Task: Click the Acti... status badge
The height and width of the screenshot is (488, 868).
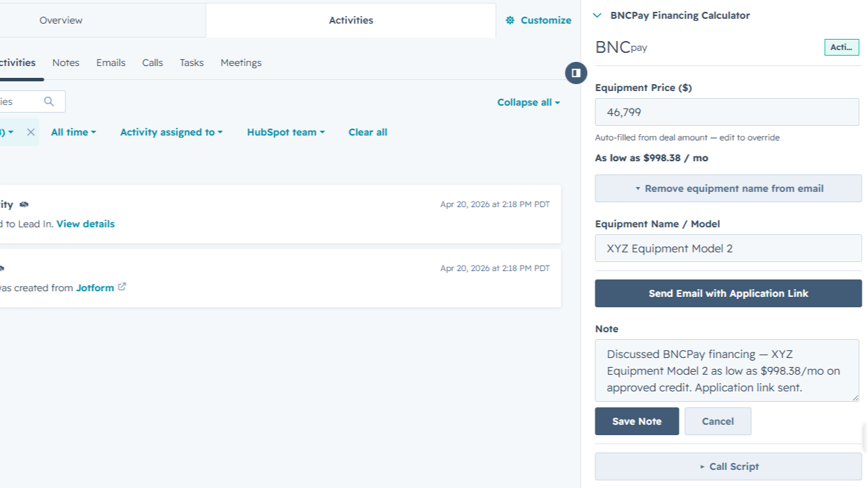Action: (842, 47)
